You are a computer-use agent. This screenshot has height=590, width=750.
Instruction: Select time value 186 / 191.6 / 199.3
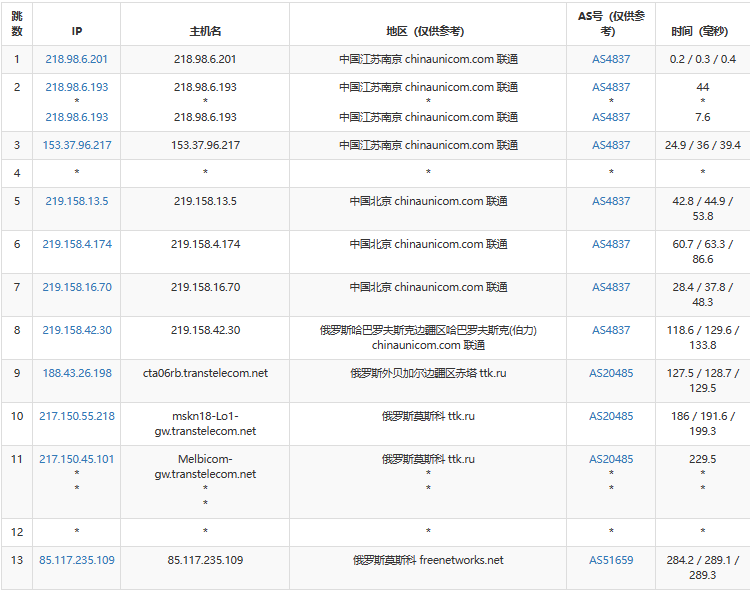tap(703, 424)
